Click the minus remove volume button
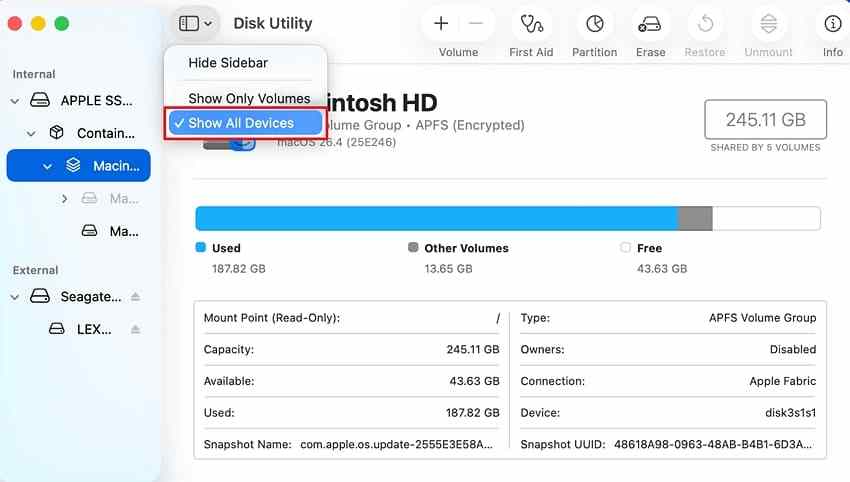This screenshot has height=482, width=850. coord(475,23)
